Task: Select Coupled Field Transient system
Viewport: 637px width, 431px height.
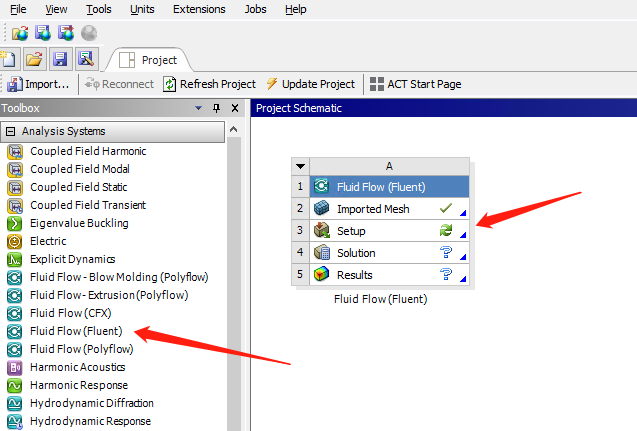Action: tap(76, 205)
